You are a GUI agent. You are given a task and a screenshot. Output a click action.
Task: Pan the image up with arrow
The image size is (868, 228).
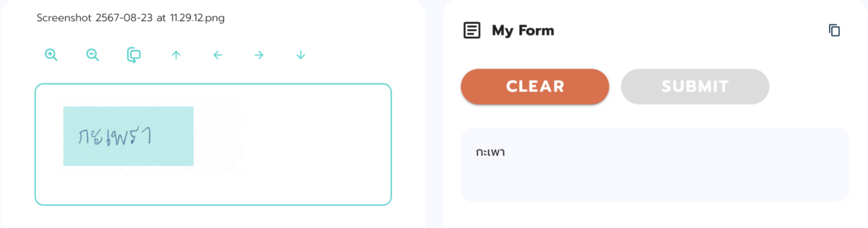(176, 55)
